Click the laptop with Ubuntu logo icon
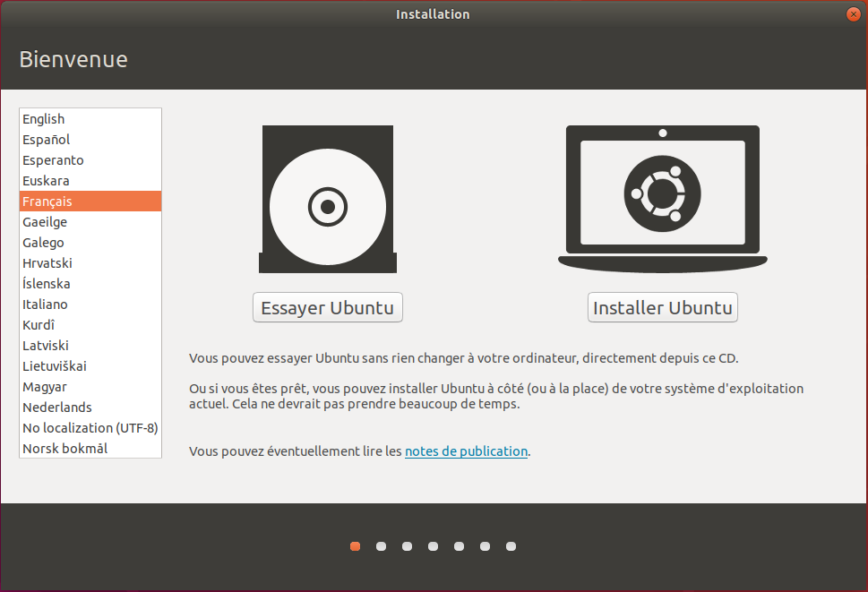This screenshot has height=592, width=868. point(662,197)
